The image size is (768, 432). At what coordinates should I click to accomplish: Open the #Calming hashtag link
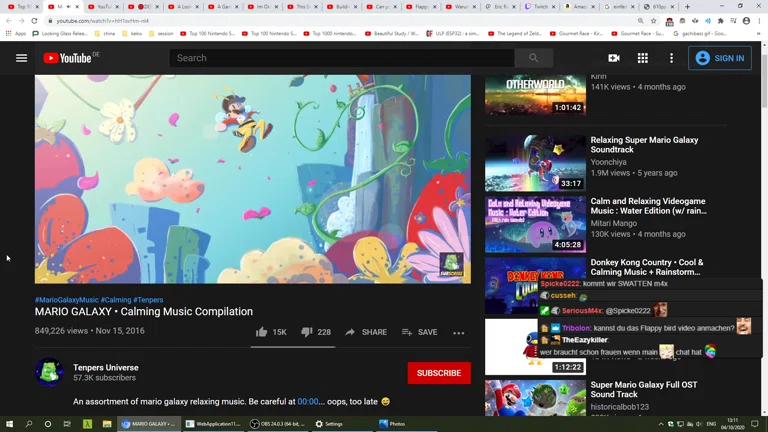116,300
